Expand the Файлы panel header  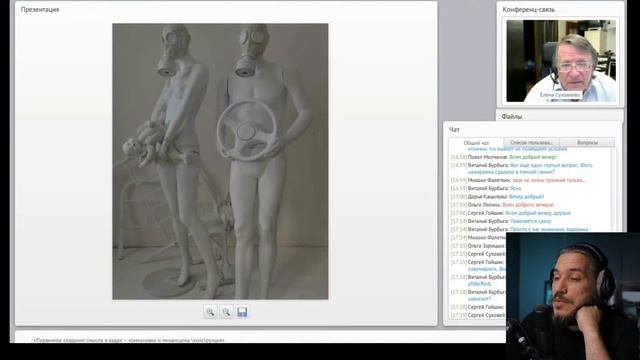tap(560, 116)
